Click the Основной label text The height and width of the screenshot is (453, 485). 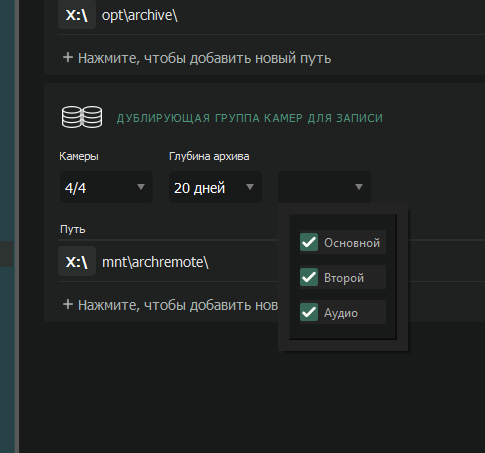point(352,243)
